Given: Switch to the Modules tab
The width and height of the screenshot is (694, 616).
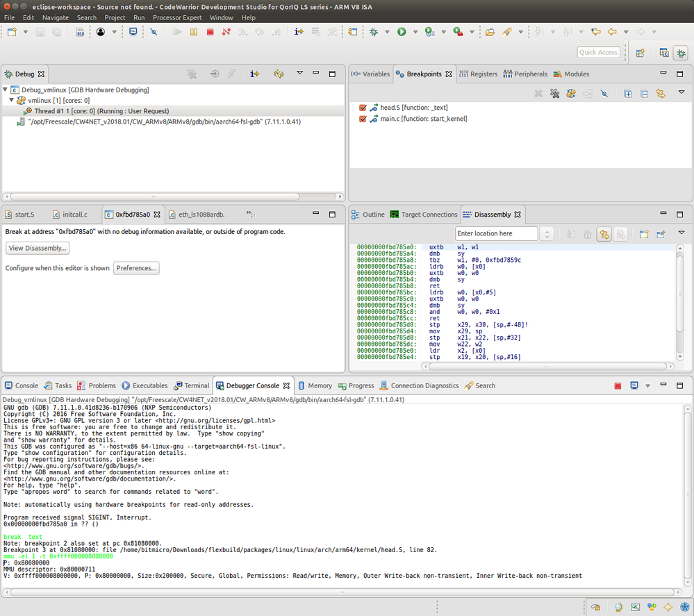Looking at the screenshot, I should pyautogui.click(x=572, y=74).
